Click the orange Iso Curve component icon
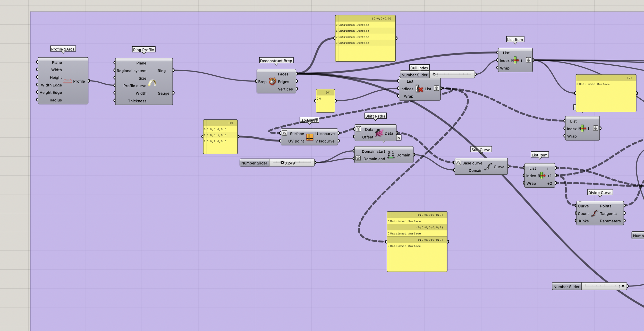 [310, 137]
